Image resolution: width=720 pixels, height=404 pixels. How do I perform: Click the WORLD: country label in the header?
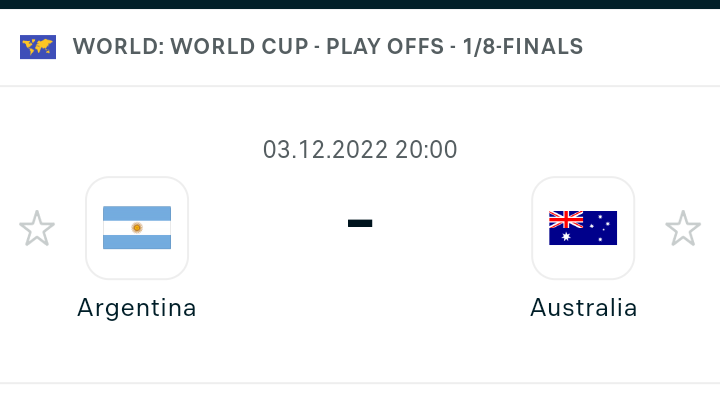pos(118,46)
